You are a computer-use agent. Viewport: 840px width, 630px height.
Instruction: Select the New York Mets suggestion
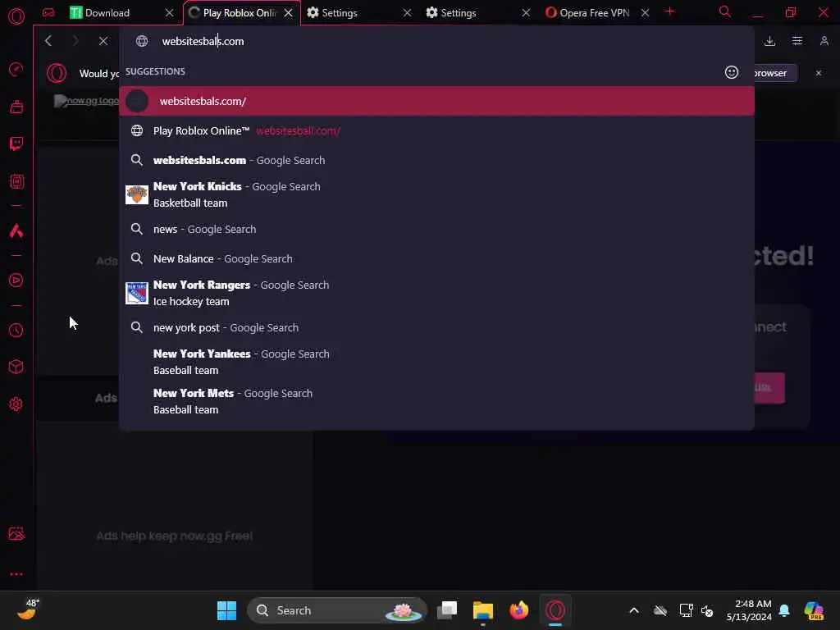[436, 401]
